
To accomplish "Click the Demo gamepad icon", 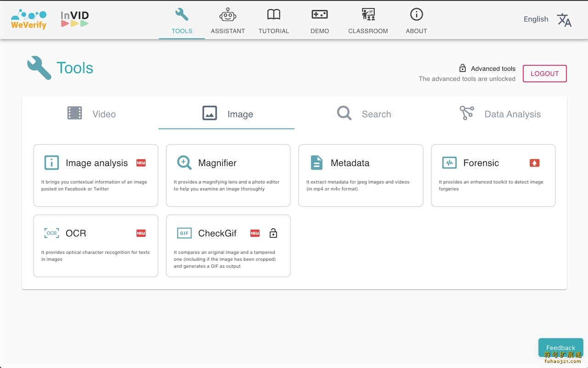I will tap(320, 15).
